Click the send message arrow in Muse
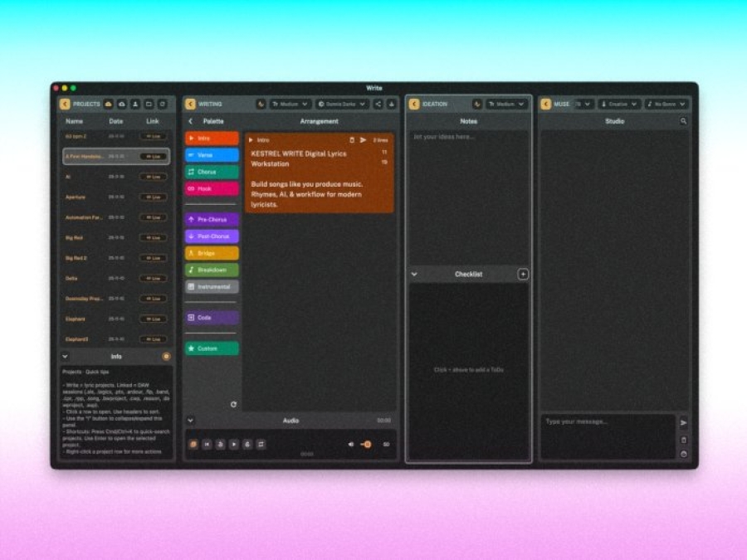 point(683,423)
